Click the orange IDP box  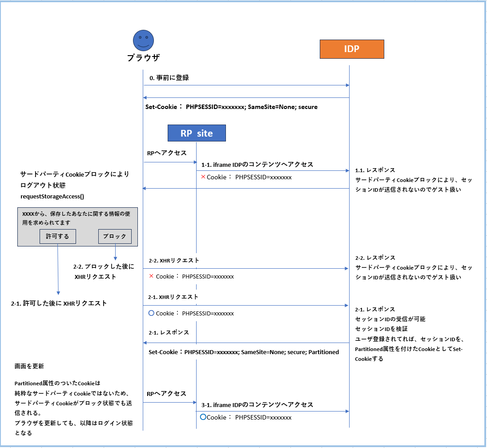tap(352, 49)
